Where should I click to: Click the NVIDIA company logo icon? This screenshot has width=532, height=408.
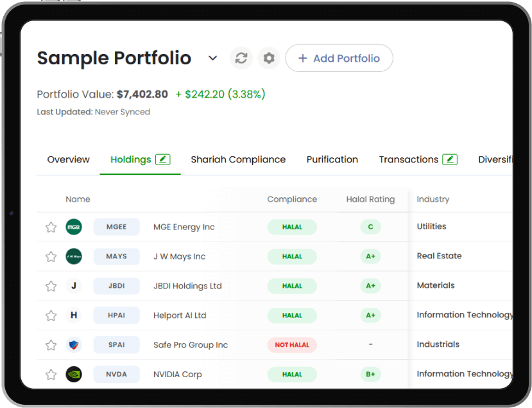[74, 375]
